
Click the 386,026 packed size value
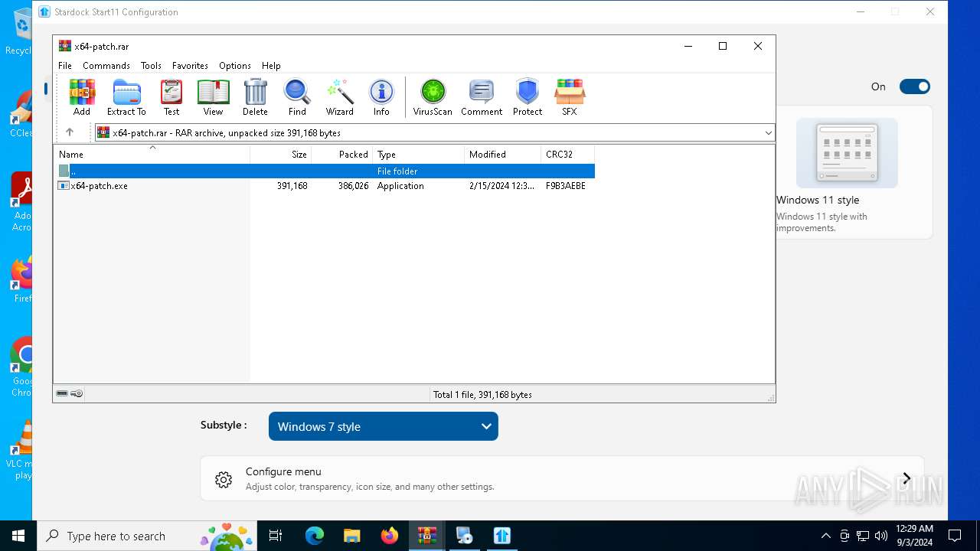point(353,186)
